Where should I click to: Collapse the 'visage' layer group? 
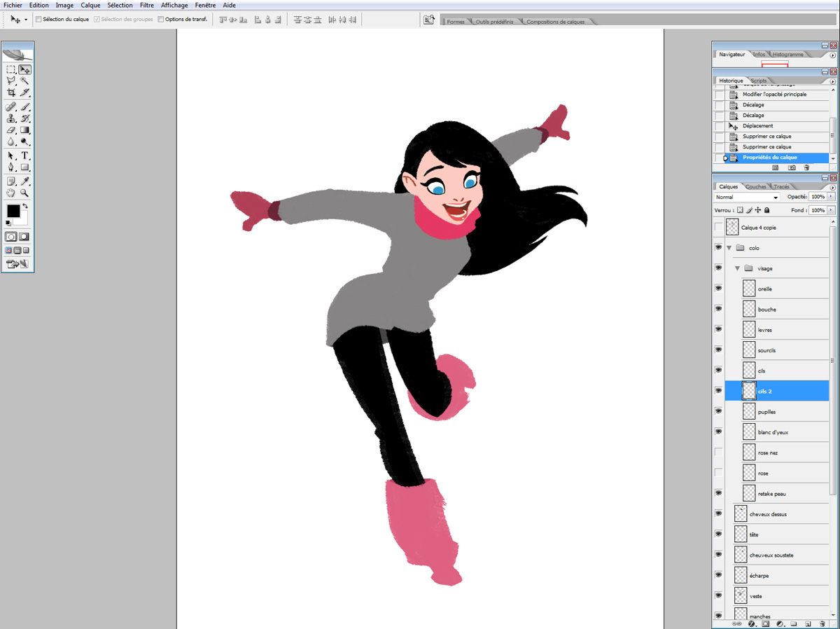(x=737, y=268)
